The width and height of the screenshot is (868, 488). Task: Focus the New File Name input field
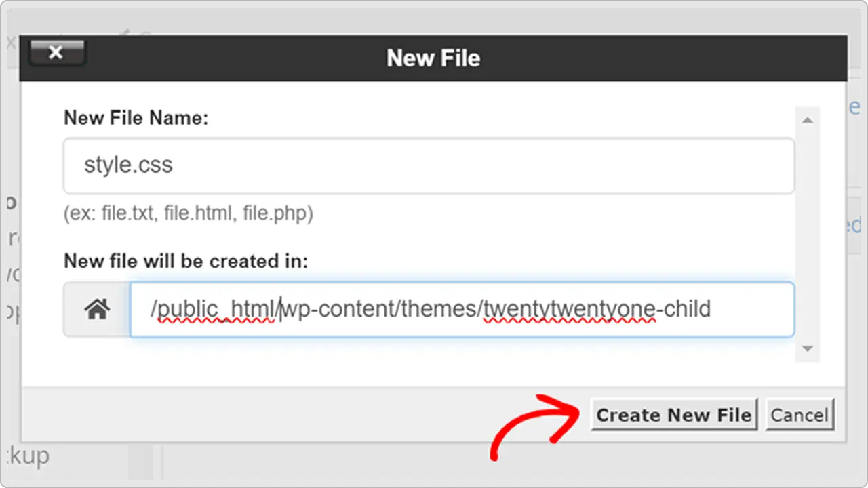click(x=429, y=166)
